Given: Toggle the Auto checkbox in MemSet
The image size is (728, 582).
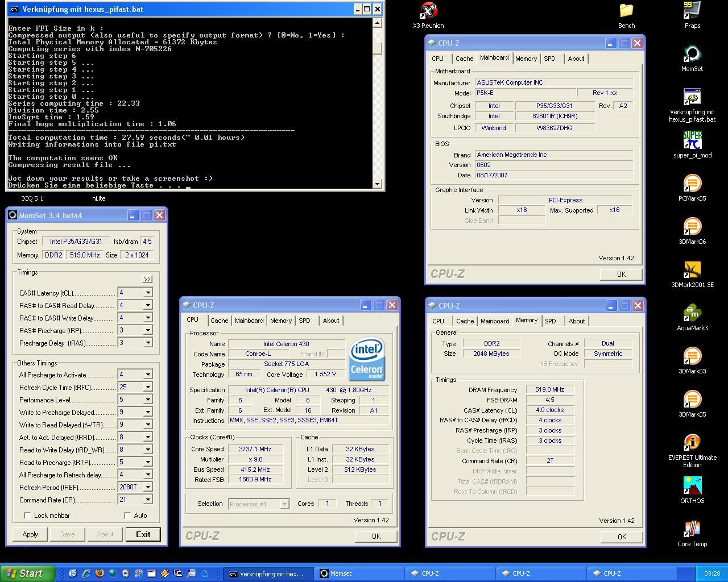Looking at the screenshot, I should click(x=127, y=515).
